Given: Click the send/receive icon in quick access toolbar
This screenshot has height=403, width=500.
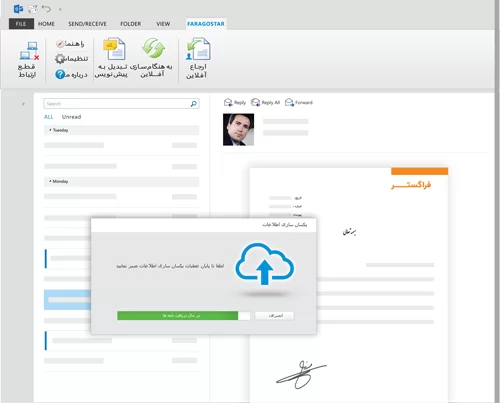Looking at the screenshot, I should coord(32,9).
